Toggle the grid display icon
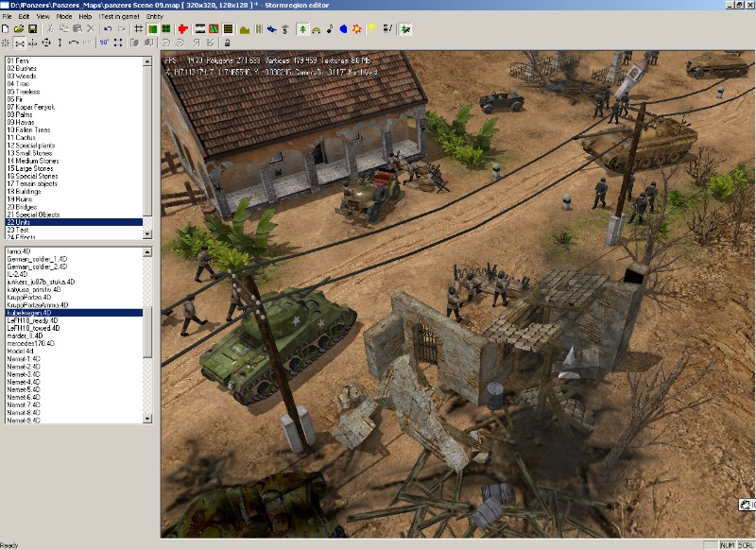 tap(136, 30)
